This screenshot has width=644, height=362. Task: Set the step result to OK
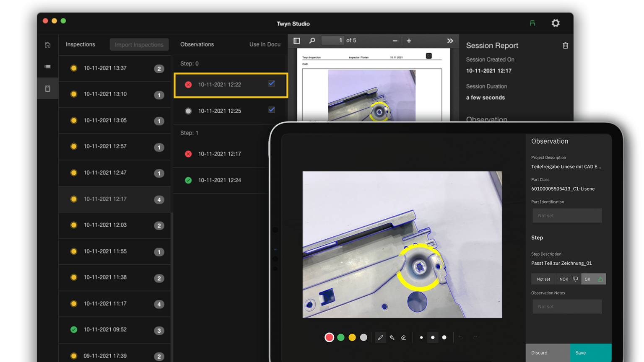click(593, 279)
